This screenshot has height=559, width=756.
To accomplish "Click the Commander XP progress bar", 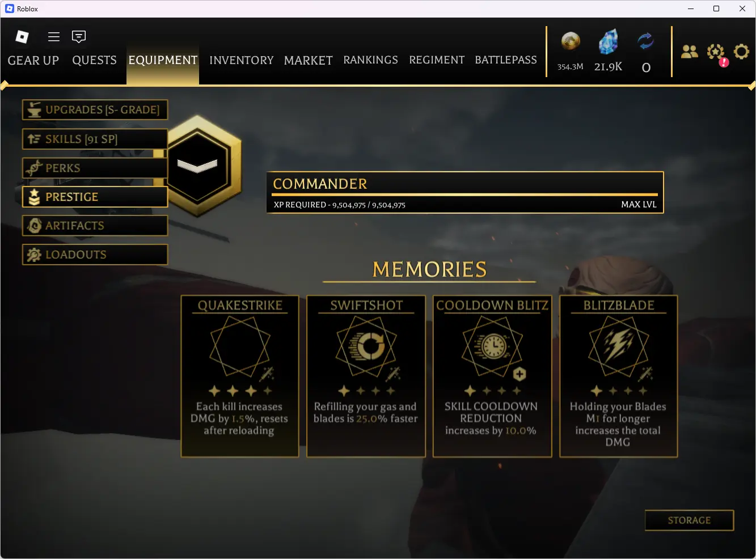I will [465, 194].
